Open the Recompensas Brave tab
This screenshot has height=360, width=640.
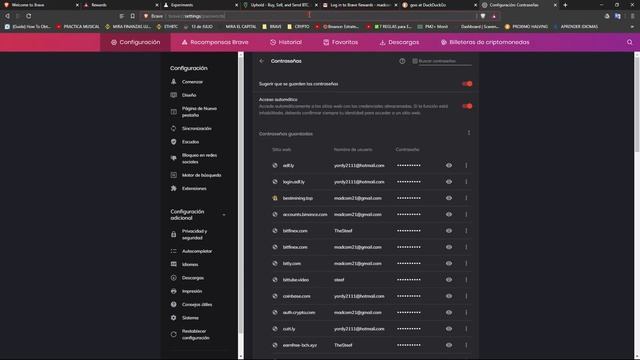pyautogui.click(x=215, y=42)
